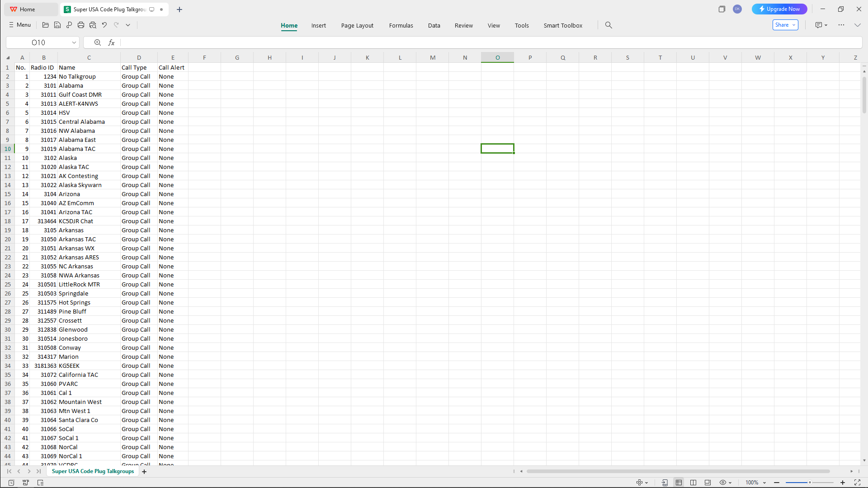
Task: Toggle eye protection mode icon
Action: pos(723,483)
